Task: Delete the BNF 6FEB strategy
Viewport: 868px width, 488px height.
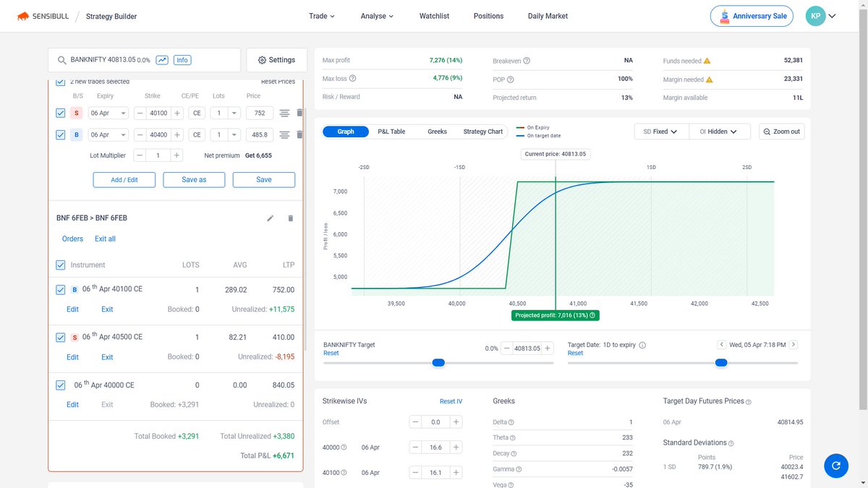Action: tap(290, 218)
